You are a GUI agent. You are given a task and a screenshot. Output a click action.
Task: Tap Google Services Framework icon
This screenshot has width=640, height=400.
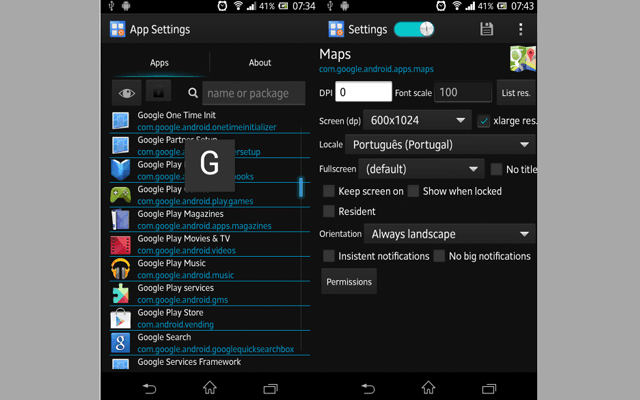pyautogui.click(x=120, y=364)
